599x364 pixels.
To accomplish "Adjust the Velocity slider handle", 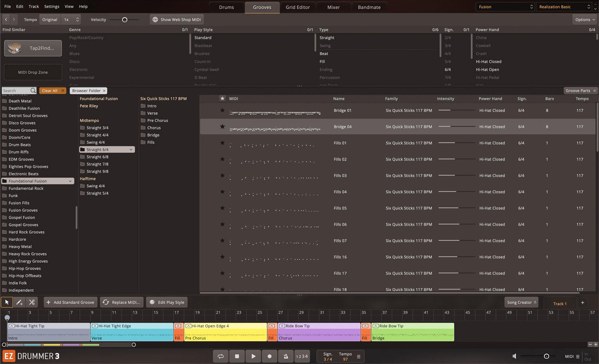I will pyautogui.click(x=125, y=20).
